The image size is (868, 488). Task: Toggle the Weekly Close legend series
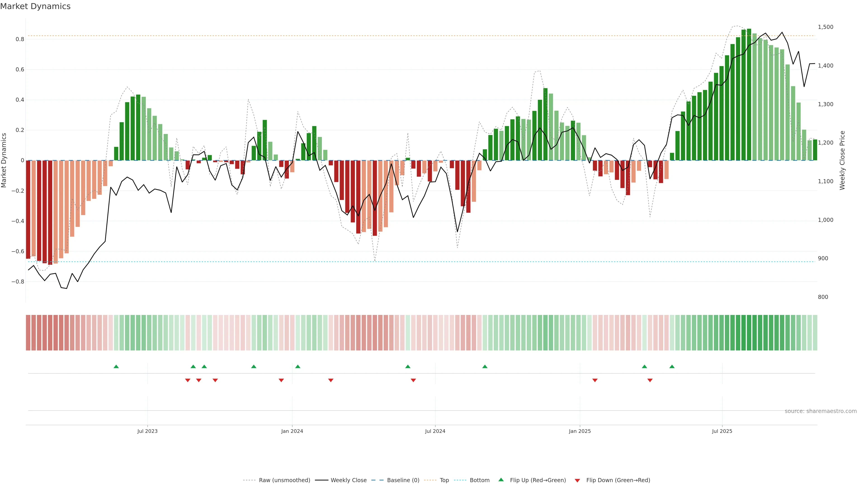[x=348, y=480]
